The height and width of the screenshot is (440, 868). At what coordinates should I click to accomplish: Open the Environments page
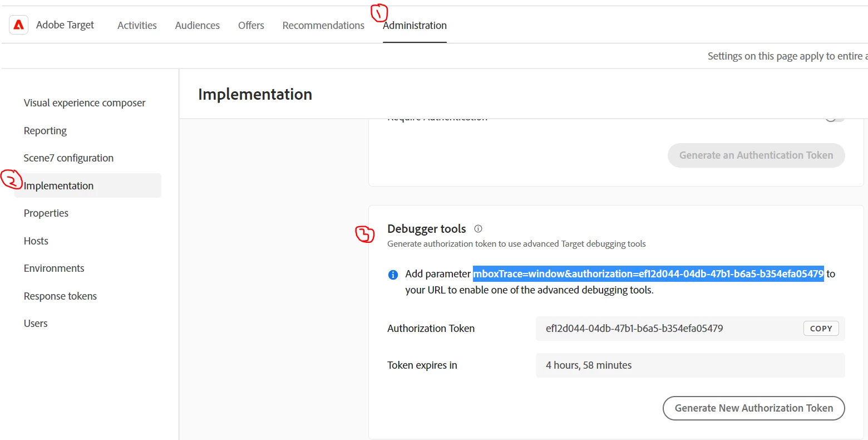54,268
